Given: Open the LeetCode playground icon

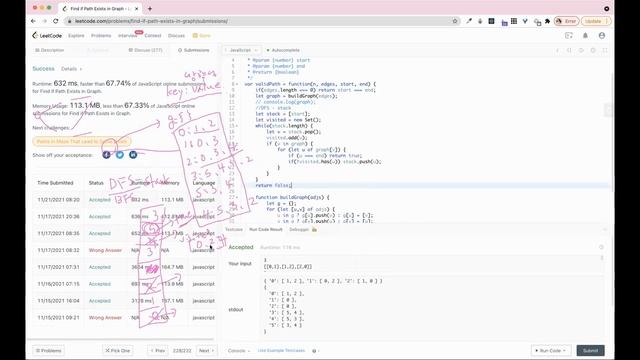Looking at the screenshot, I should [x=569, y=36].
